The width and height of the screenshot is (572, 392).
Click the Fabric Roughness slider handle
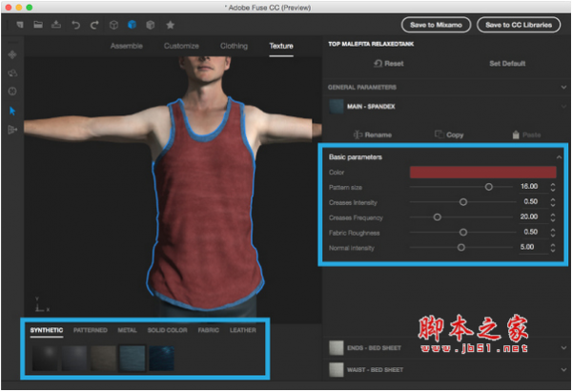click(x=463, y=232)
